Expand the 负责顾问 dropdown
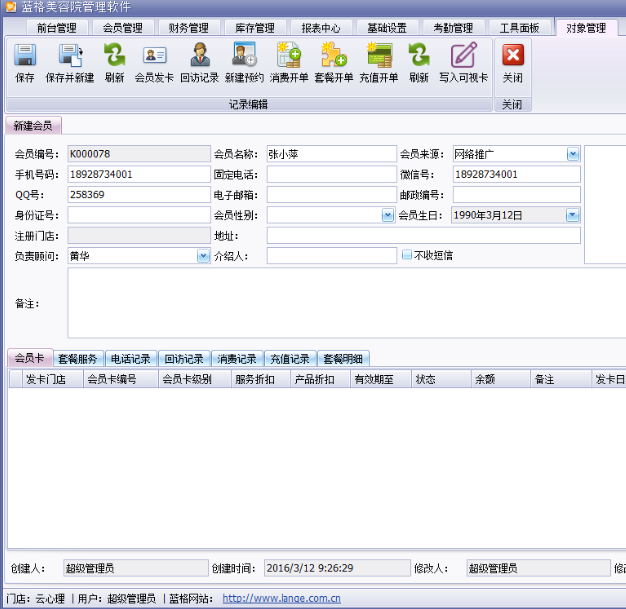Screen dimensions: 626x609 click(x=202, y=256)
